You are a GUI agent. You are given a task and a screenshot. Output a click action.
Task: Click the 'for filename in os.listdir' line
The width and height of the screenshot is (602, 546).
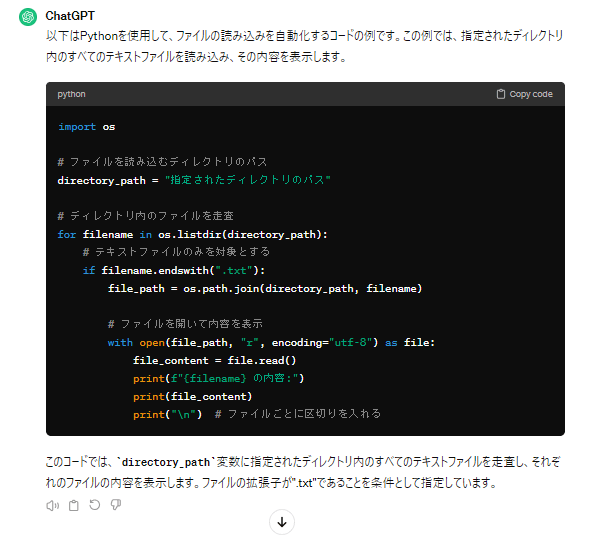pos(192,234)
